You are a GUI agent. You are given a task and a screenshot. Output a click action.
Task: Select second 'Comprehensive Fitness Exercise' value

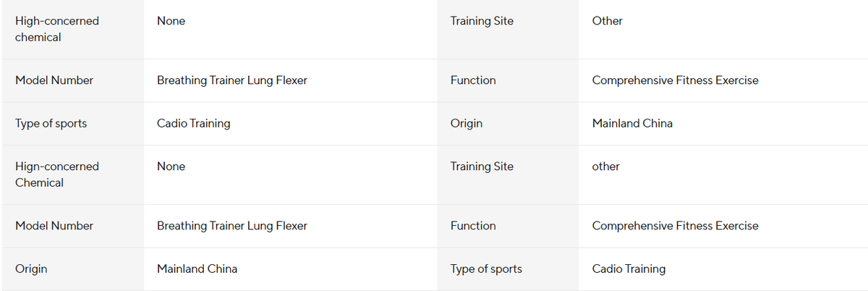click(x=675, y=226)
